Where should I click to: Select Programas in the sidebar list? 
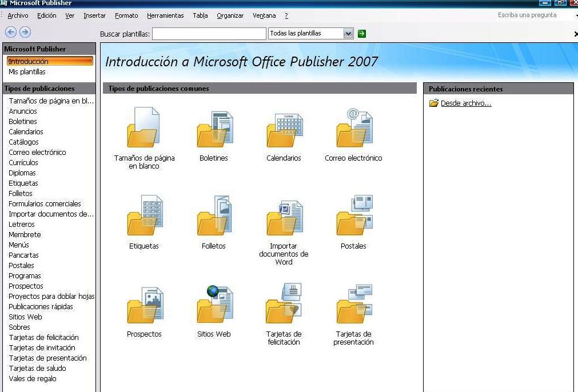pyautogui.click(x=25, y=276)
